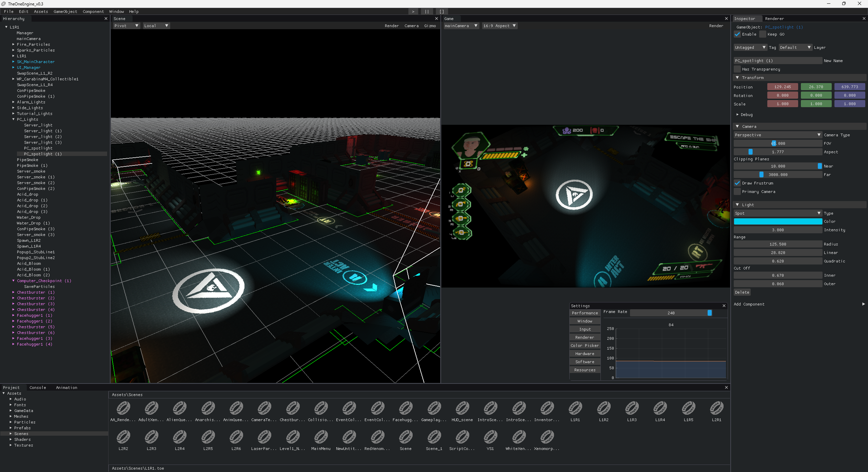Open the MainMenu scene asset icon

click(321, 437)
